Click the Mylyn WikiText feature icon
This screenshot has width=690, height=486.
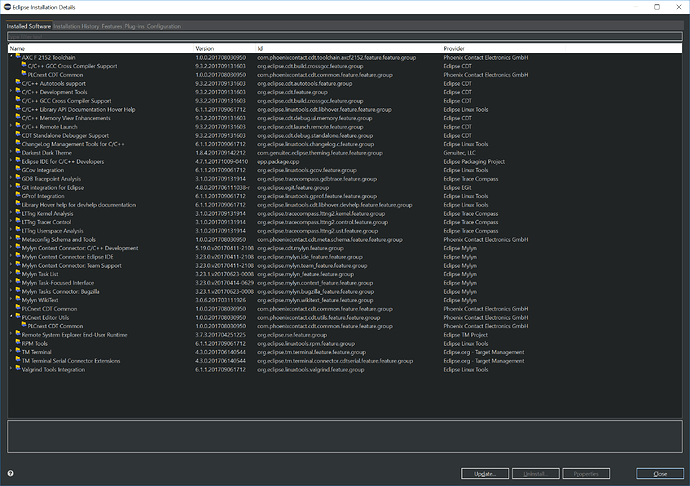click(x=18, y=299)
